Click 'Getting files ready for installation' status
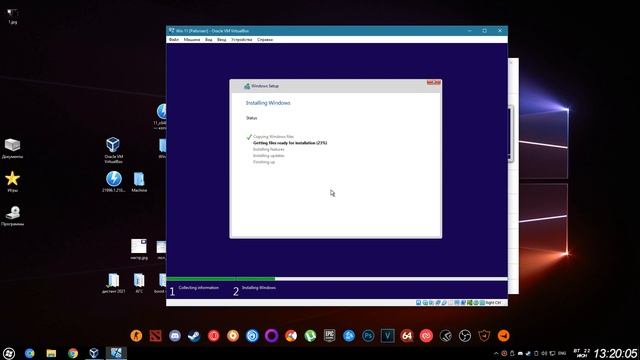The height and width of the screenshot is (360, 640). click(290, 143)
